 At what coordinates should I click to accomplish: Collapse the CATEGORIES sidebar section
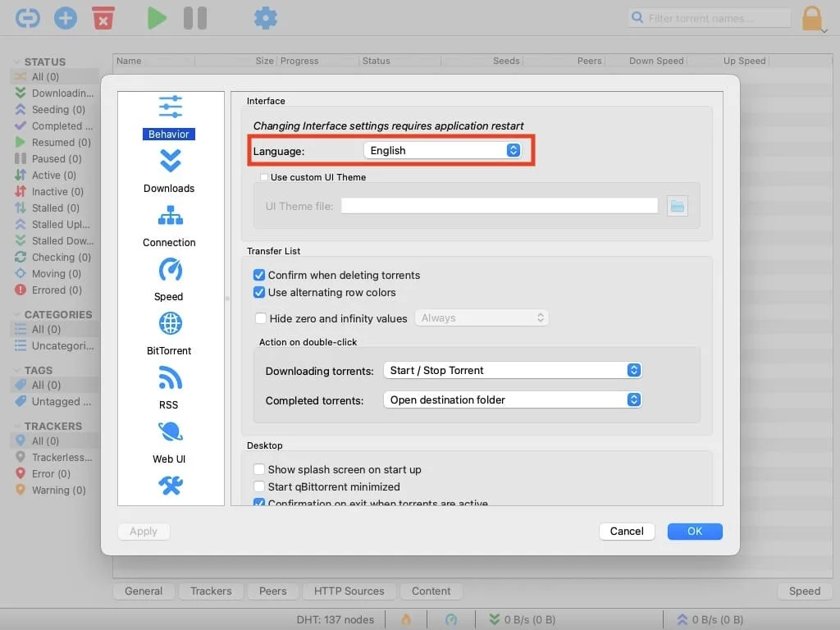click(16, 314)
